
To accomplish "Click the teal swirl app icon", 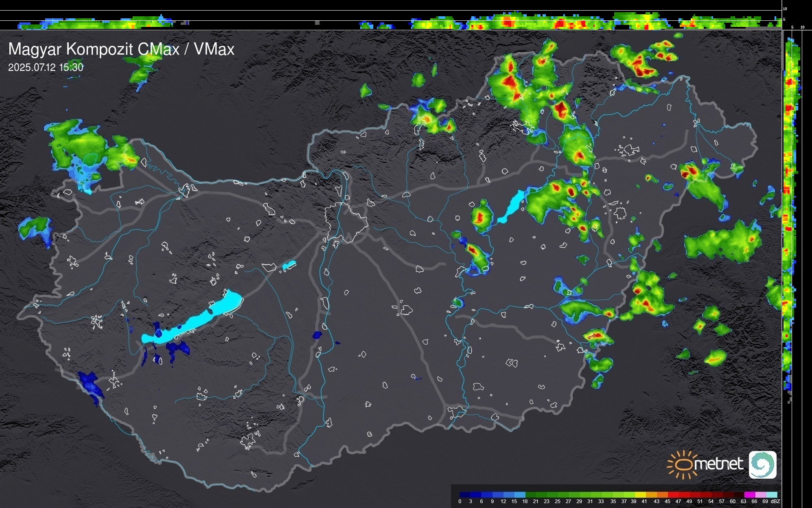I will [x=762, y=464].
